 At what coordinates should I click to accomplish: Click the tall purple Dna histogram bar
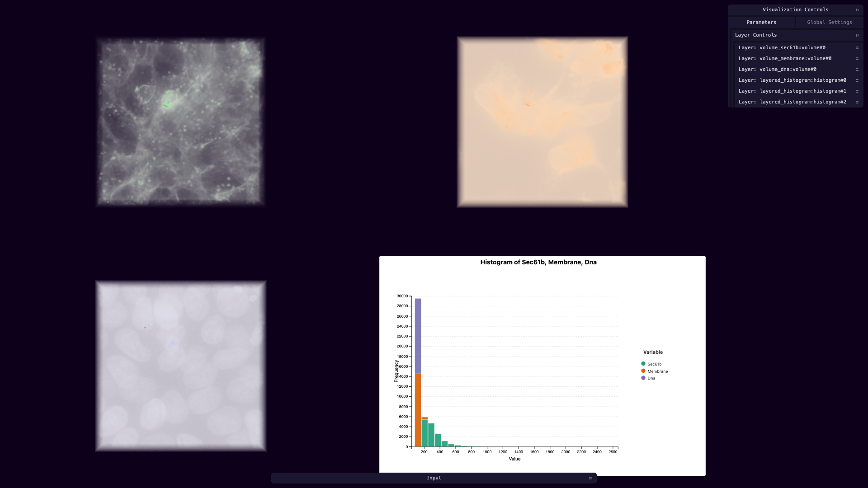(x=418, y=336)
